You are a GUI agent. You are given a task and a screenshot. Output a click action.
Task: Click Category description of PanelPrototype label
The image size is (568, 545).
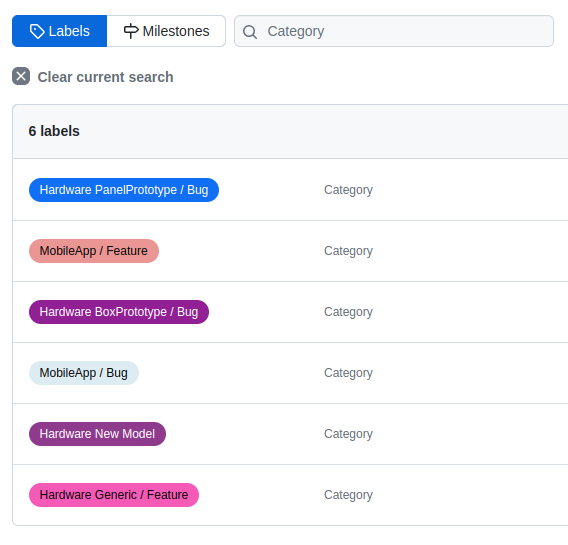(x=348, y=190)
